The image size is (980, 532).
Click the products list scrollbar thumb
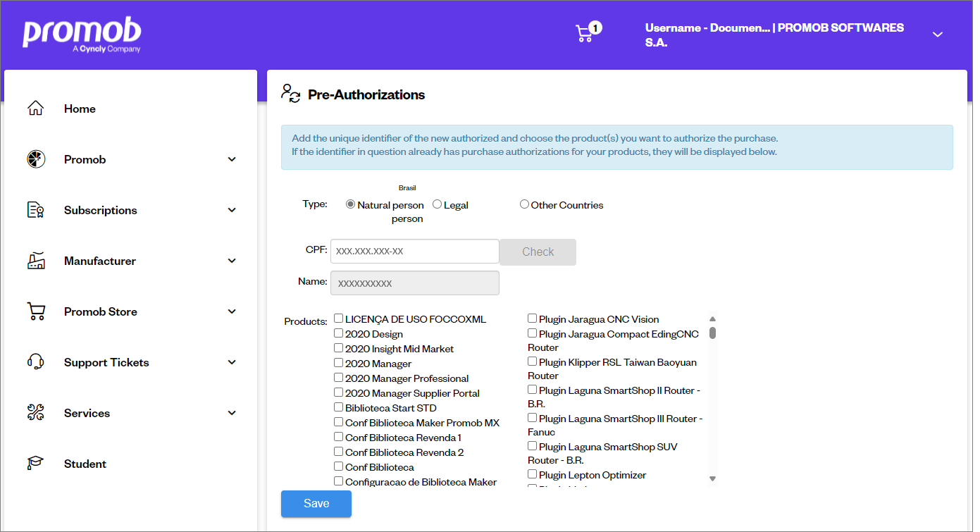[712, 333]
